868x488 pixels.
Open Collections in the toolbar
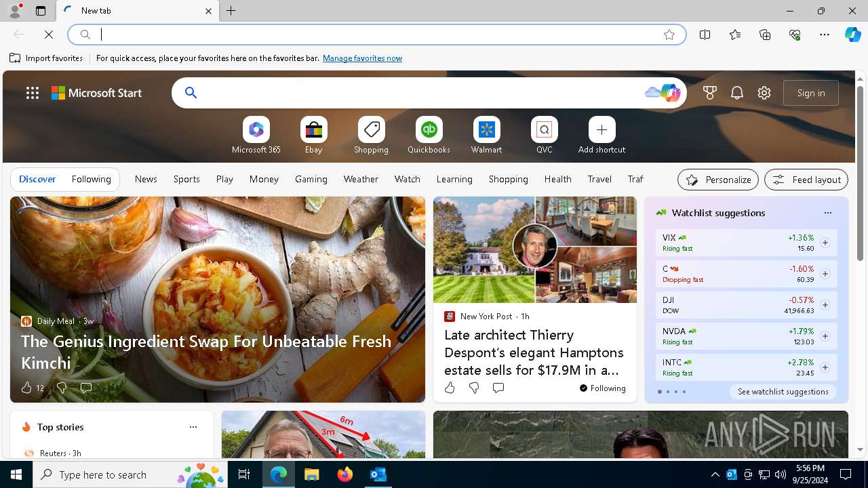click(765, 35)
